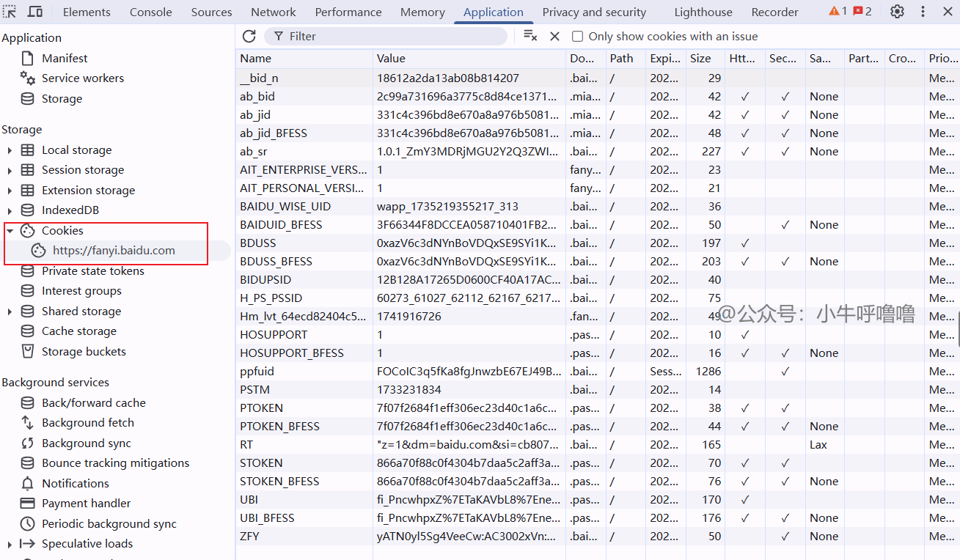Expand the Local storage tree item
This screenshot has height=560, width=960.
[x=10, y=150]
